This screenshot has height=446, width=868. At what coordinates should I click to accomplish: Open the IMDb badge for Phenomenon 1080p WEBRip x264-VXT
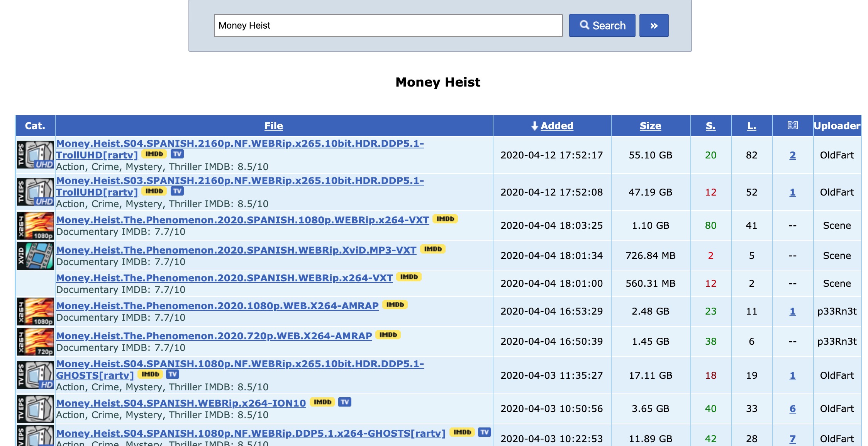445,219
